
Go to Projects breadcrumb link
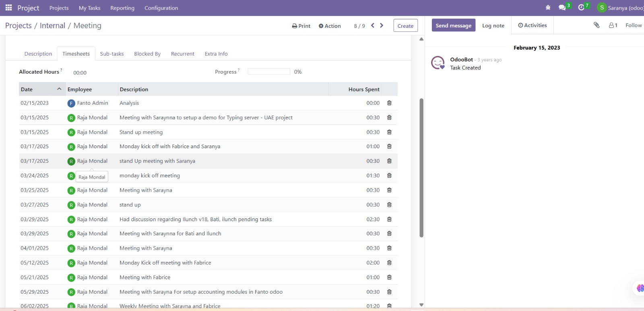[18, 25]
